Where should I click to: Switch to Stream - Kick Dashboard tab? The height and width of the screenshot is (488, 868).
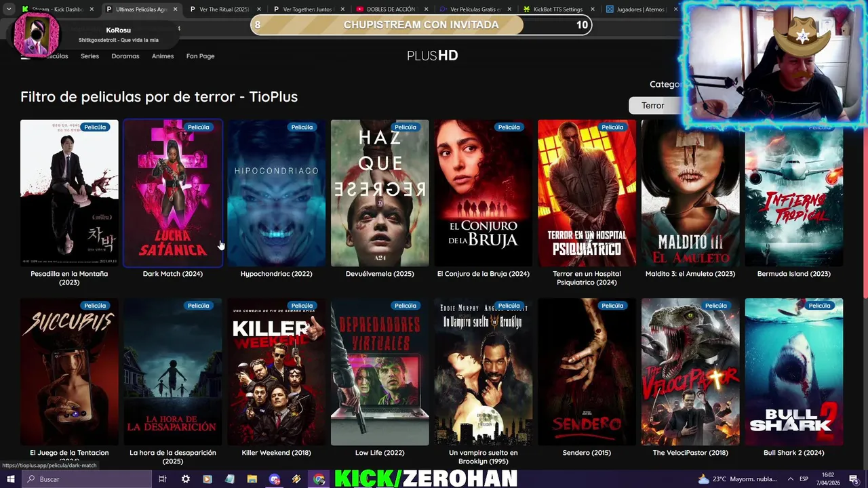click(57, 9)
